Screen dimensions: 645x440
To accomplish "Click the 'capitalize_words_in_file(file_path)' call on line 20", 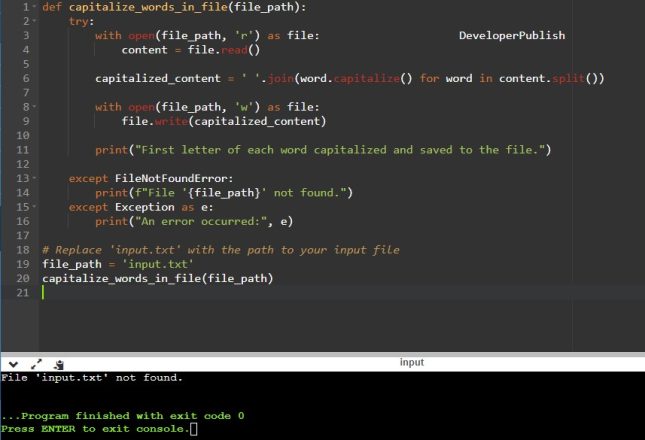I will 158,278.
